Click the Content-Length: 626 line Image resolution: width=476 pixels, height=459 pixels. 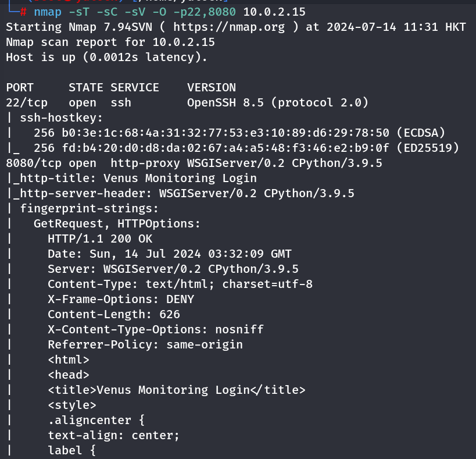pyautogui.click(x=114, y=314)
